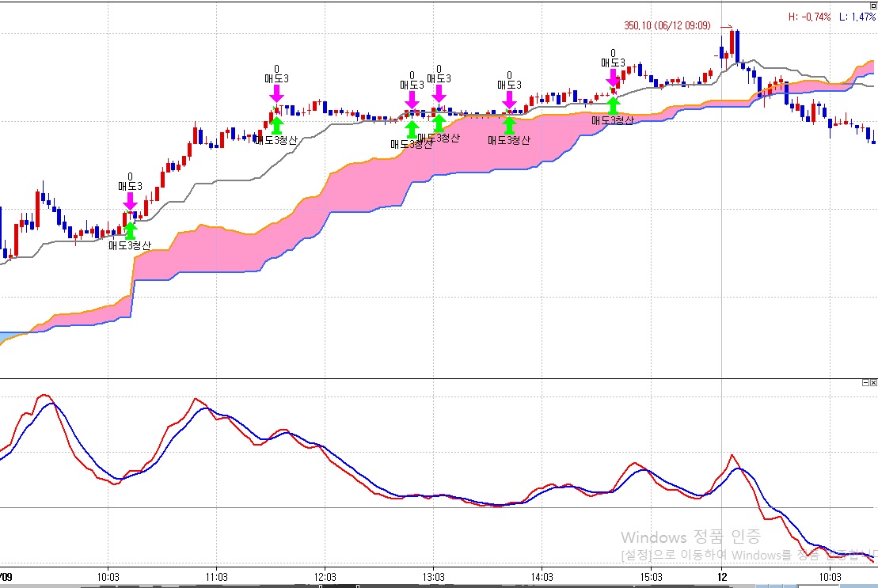Click the bold date 12 axis marker

721,578
